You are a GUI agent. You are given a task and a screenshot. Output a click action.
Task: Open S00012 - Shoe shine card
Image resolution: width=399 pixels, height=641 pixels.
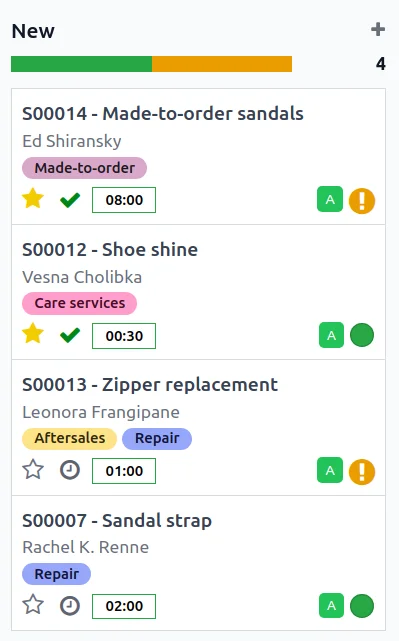click(198, 292)
